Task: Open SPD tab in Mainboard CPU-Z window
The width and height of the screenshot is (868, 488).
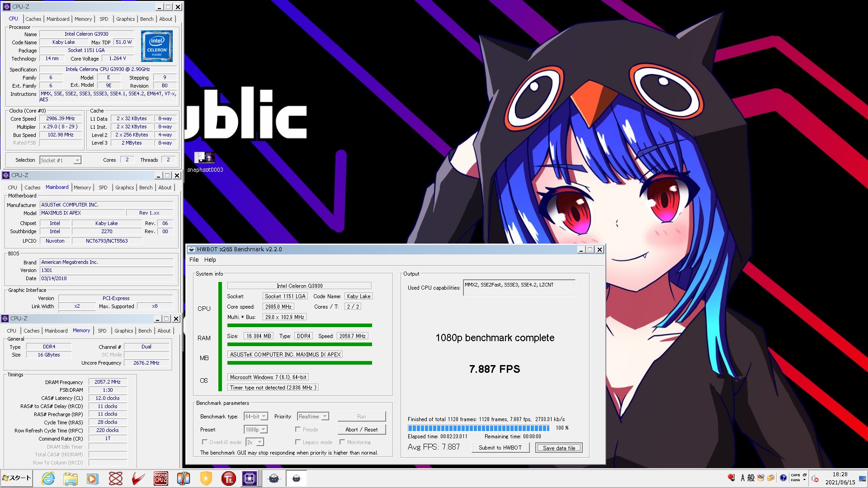Action: (x=103, y=188)
